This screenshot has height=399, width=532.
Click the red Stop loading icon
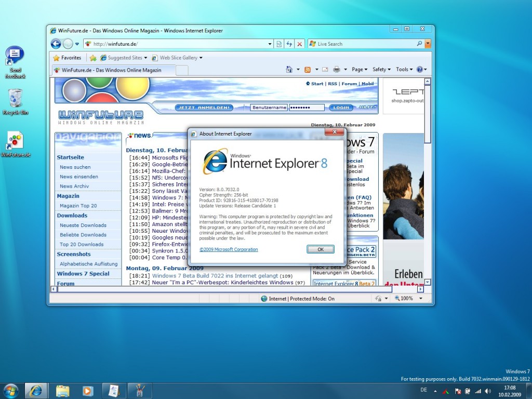point(300,44)
